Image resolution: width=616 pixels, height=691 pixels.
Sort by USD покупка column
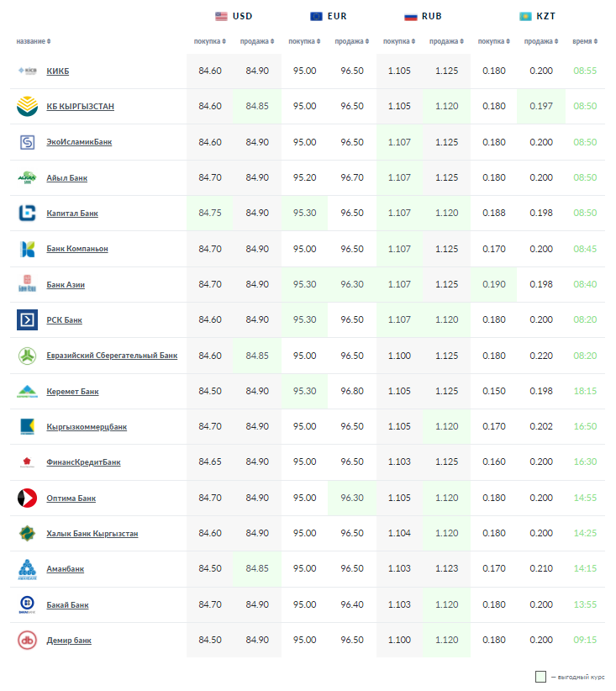pyautogui.click(x=209, y=41)
